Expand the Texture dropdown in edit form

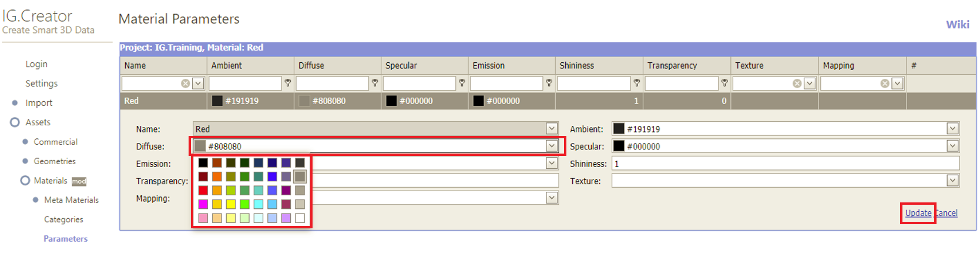click(x=952, y=181)
